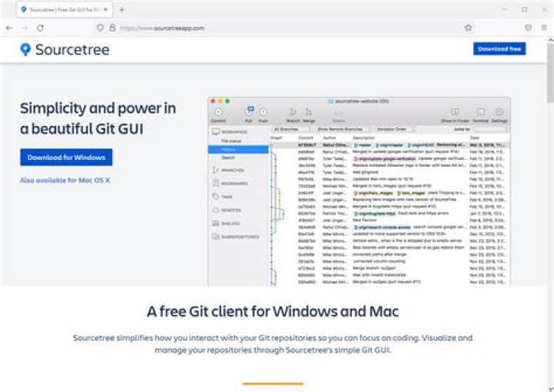Click WORKSPACE sidebar item in screenshot
554x392 pixels.
coord(229,131)
